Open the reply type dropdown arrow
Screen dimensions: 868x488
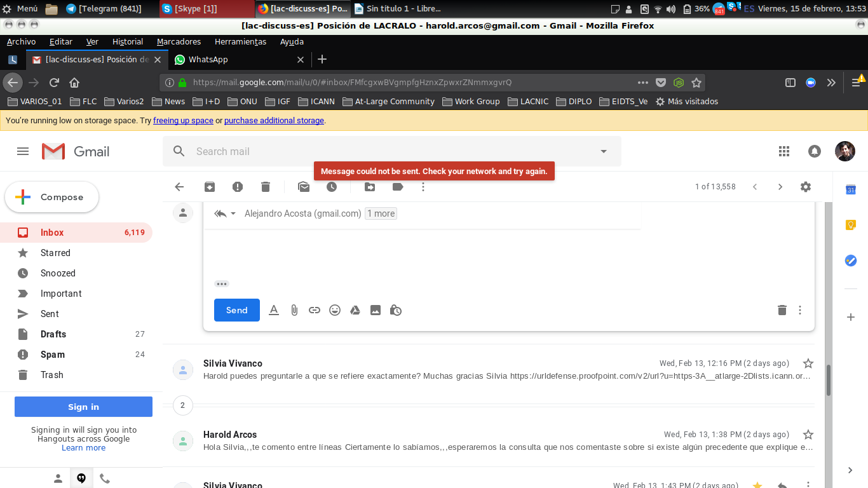[x=233, y=213]
